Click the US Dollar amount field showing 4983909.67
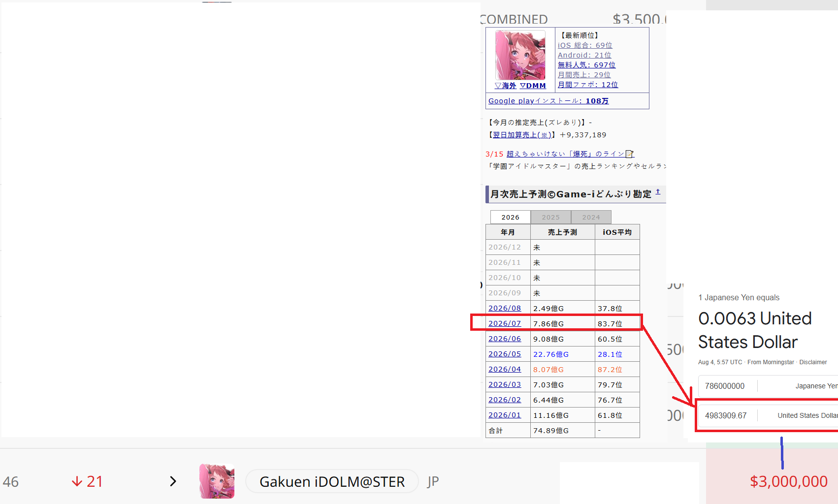Image resolution: width=838 pixels, height=504 pixels. 728,415
